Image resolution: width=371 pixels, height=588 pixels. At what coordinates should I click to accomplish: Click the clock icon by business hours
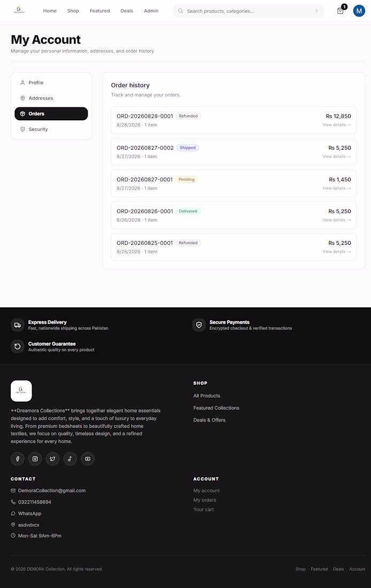point(13,536)
